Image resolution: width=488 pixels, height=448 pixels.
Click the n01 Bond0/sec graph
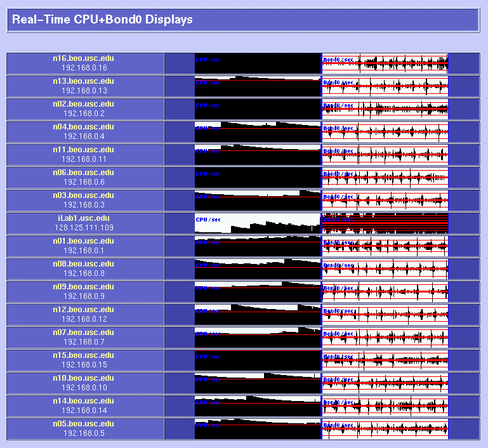coord(385,246)
